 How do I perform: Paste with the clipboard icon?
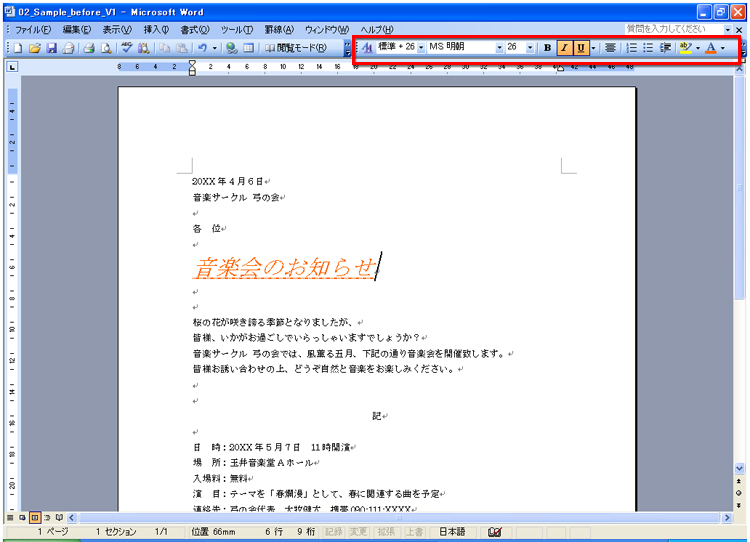click(x=182, y=48)
